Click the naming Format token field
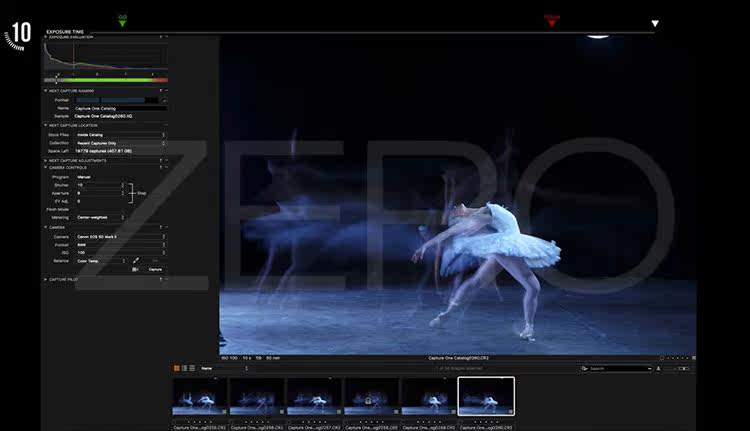750x431 pixels. pos(117,100)
